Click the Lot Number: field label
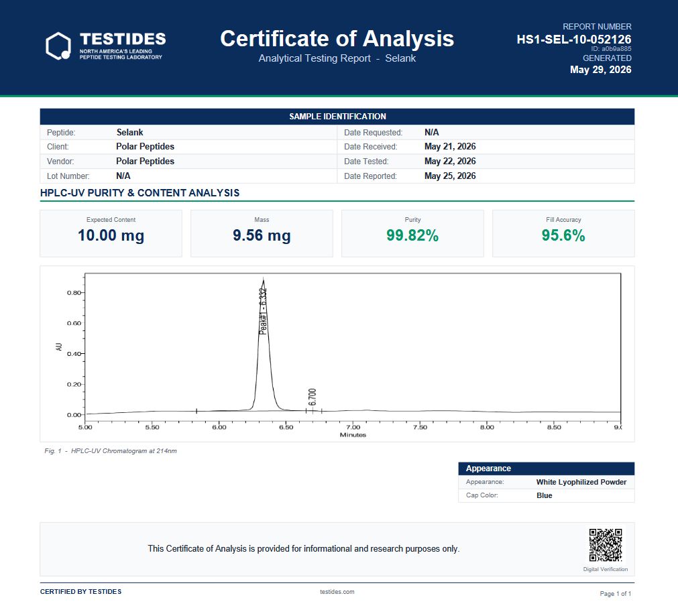 pos(68,176)
